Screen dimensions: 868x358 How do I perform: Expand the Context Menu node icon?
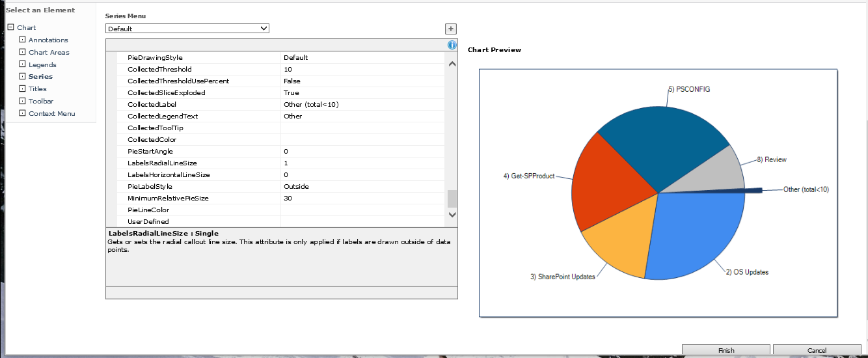pos(22,113)
